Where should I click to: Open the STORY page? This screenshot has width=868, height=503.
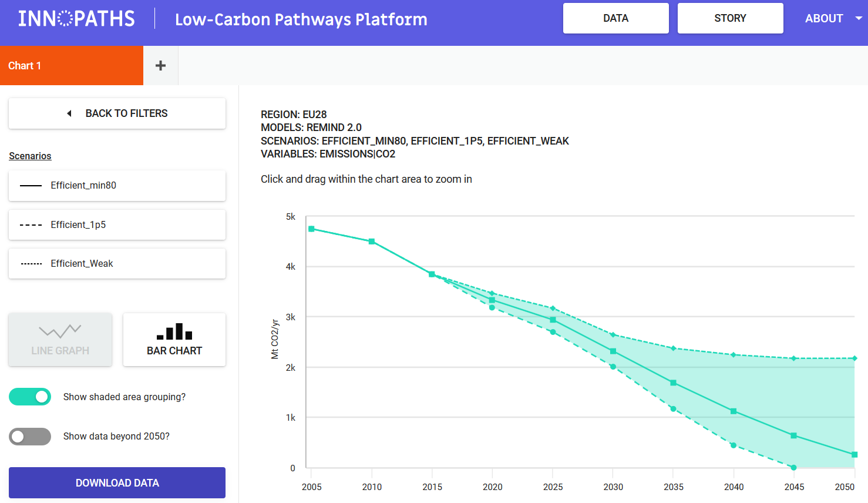pyautogui.click(x=730, y=18)
